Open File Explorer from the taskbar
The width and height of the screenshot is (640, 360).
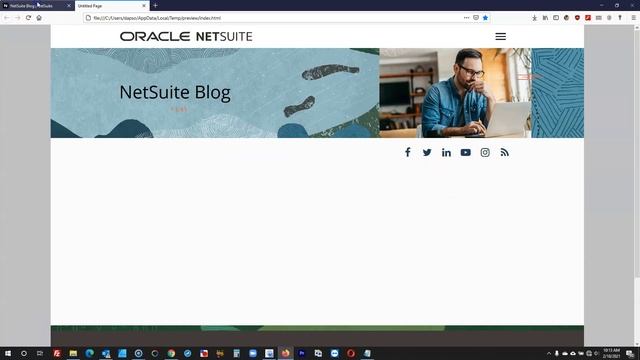click(x=73, y=353)
